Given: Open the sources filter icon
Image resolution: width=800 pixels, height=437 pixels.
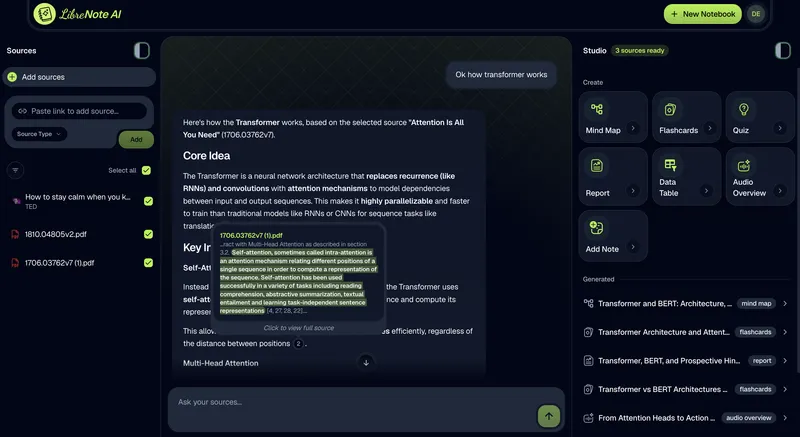Looking at the screenshot, I should 15,170.
